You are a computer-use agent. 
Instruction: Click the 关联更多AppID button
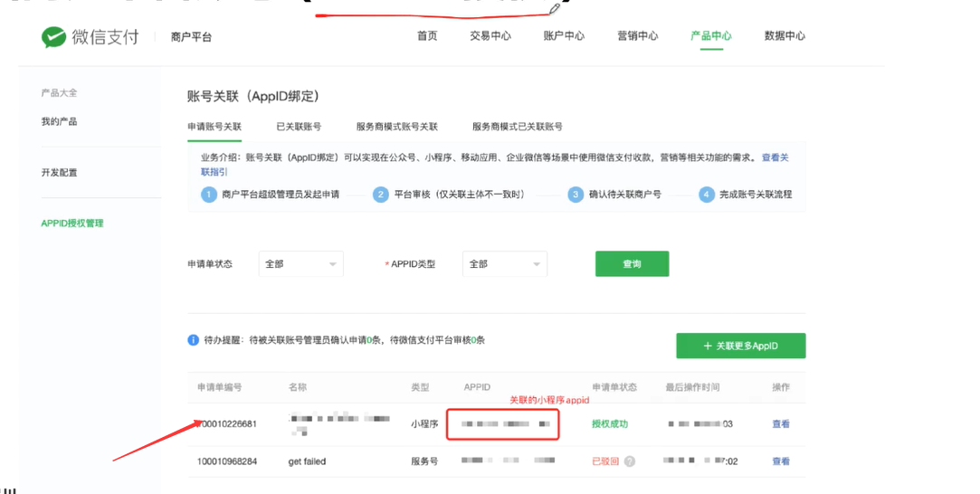tap(740, 346)
